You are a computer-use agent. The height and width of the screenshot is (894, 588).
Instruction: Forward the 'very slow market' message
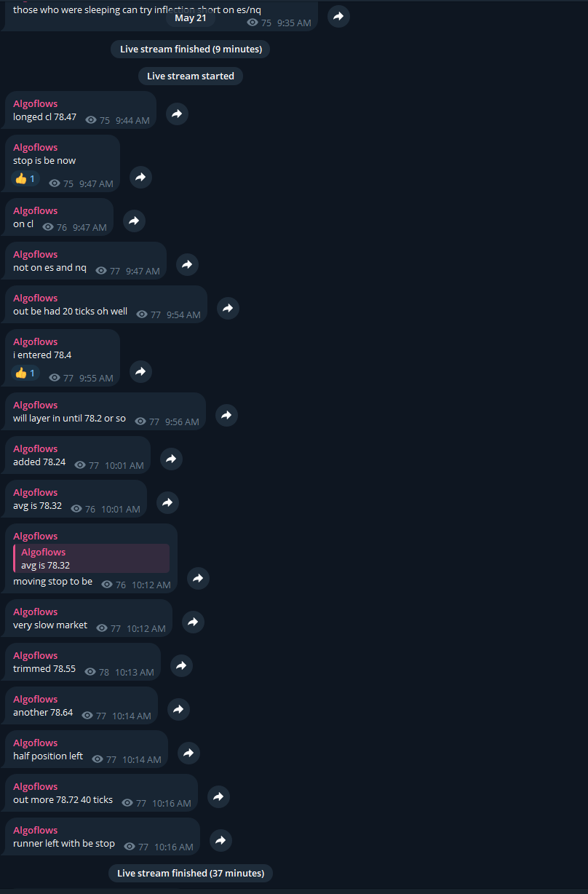click(193, 622)
